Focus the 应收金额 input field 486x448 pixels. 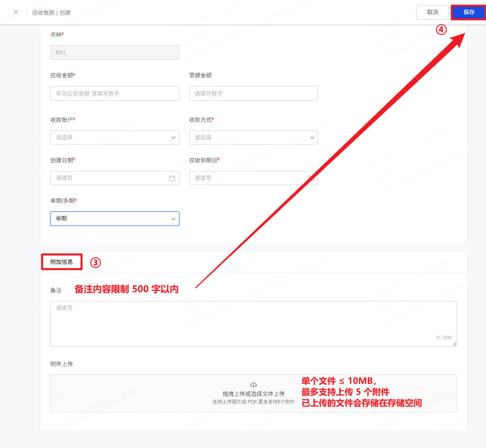pos(115,93)
